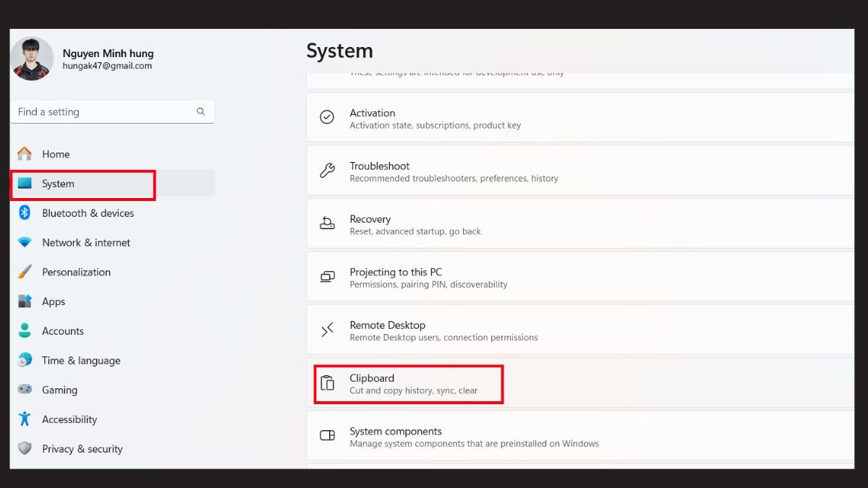Open the Bluetooth & devices icon
868x488 pixels.
point(25,213)
